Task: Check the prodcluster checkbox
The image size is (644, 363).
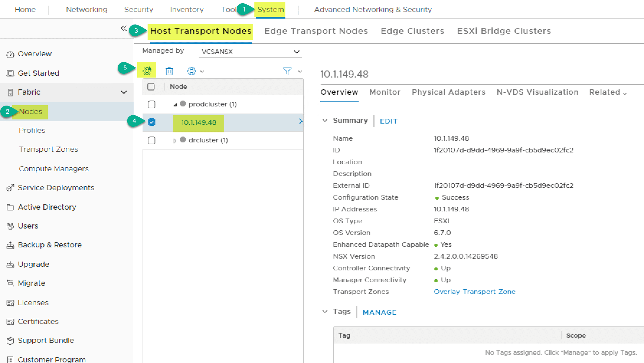Action: [x=152, y=104]
